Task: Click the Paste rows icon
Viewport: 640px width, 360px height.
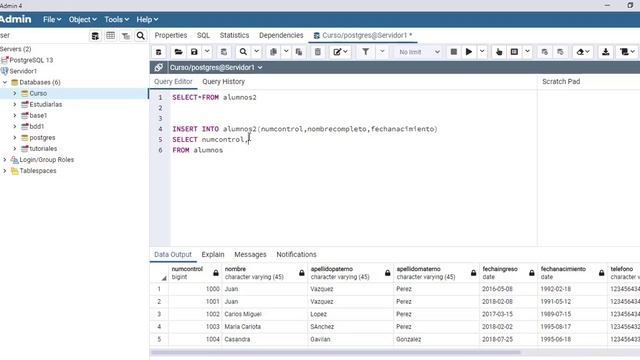Action: pyautogui.click(x=299, y=52)
